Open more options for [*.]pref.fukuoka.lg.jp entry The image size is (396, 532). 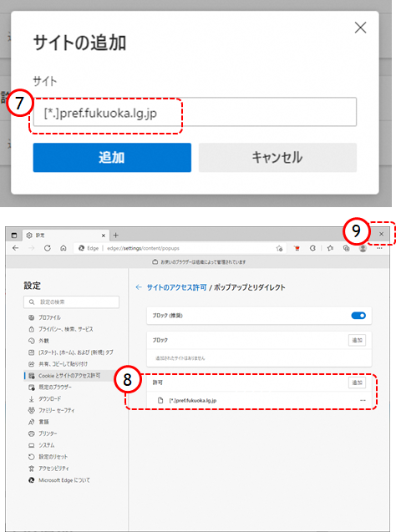pos(363,400)
